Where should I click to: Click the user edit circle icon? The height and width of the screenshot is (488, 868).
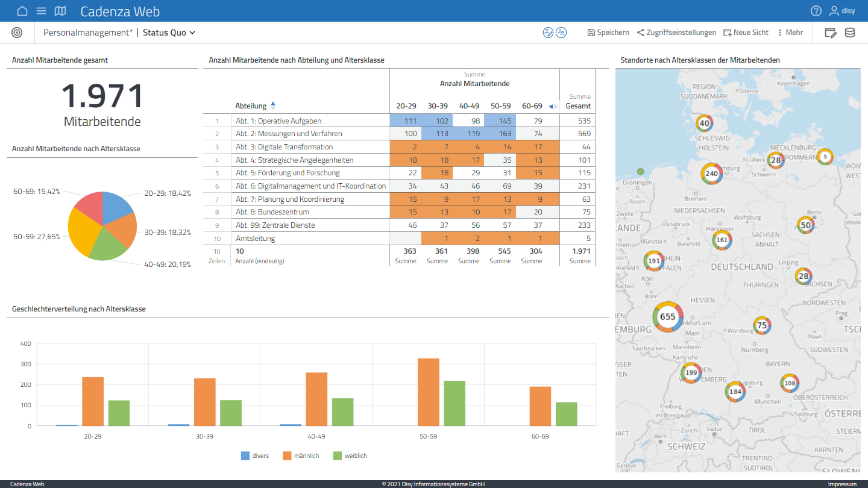(x=548, y=33)
